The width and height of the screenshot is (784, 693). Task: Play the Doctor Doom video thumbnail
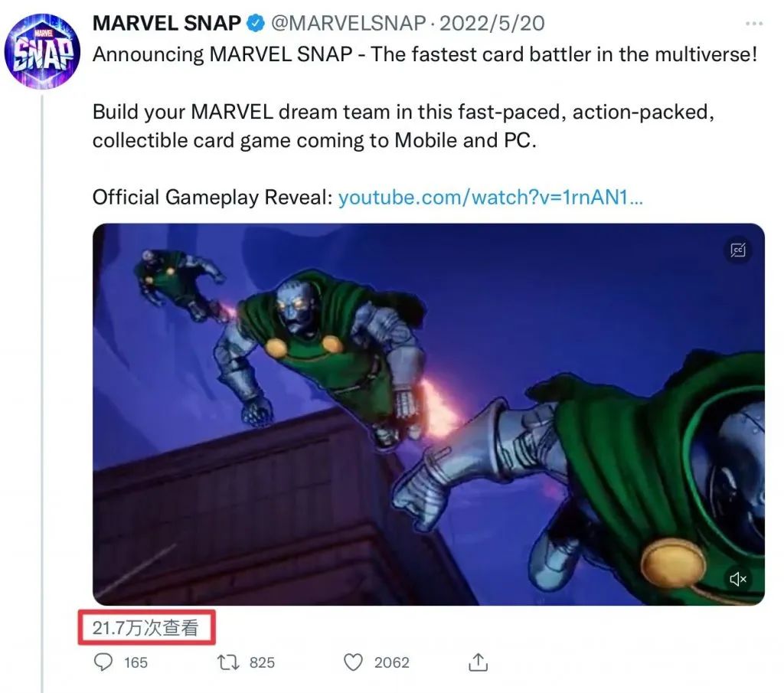tap(428, 414)
